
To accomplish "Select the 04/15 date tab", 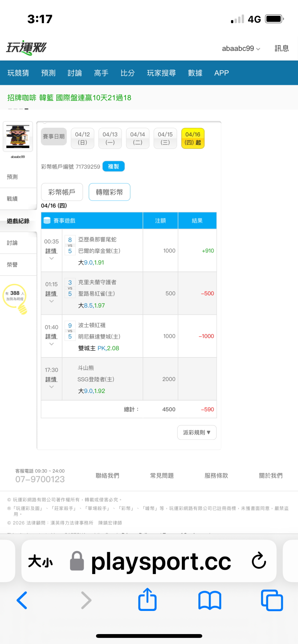I will [165, 138].
